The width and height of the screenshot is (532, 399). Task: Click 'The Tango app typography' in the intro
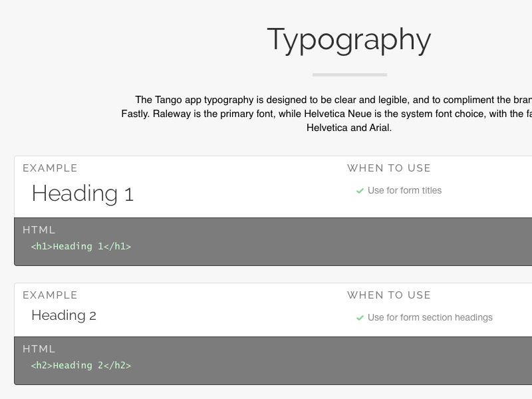(194, 100)
